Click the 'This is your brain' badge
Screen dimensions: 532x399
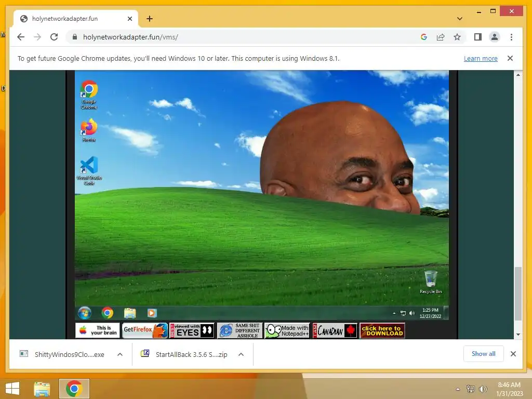point(97,330)
